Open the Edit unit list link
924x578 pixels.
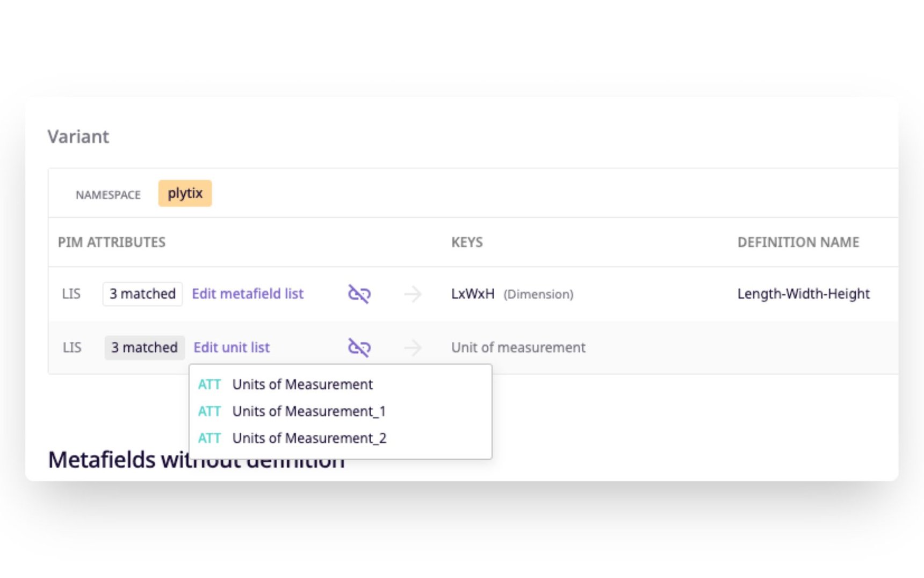(231, 347)
